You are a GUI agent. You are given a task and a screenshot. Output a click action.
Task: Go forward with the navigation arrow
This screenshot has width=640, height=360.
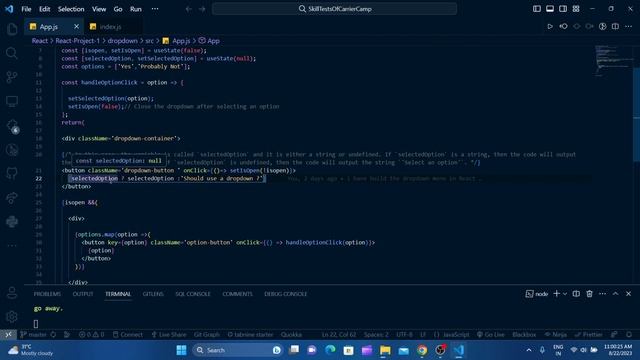[202, 9]
